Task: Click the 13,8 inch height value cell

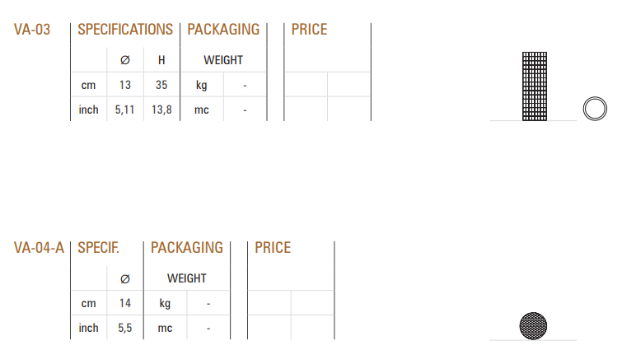Action: [161, 110]
